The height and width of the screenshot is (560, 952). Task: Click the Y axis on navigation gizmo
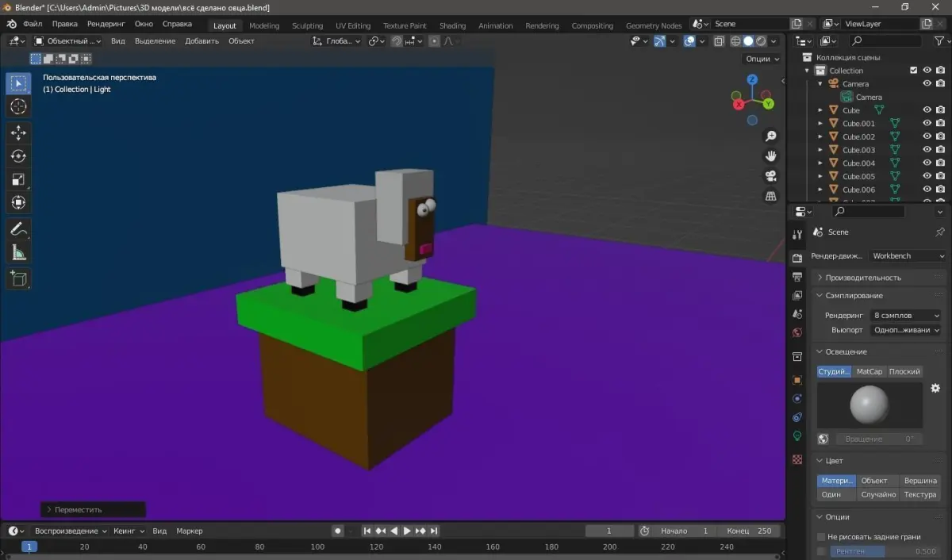(x=768, y=103)
